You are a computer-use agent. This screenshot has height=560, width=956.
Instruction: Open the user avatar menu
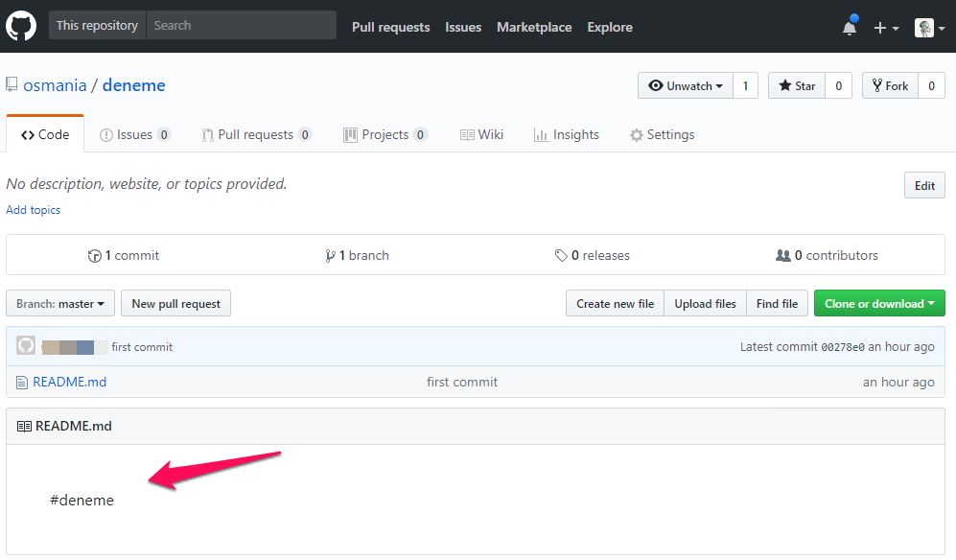pyautogui.click(x=930, y=28)
